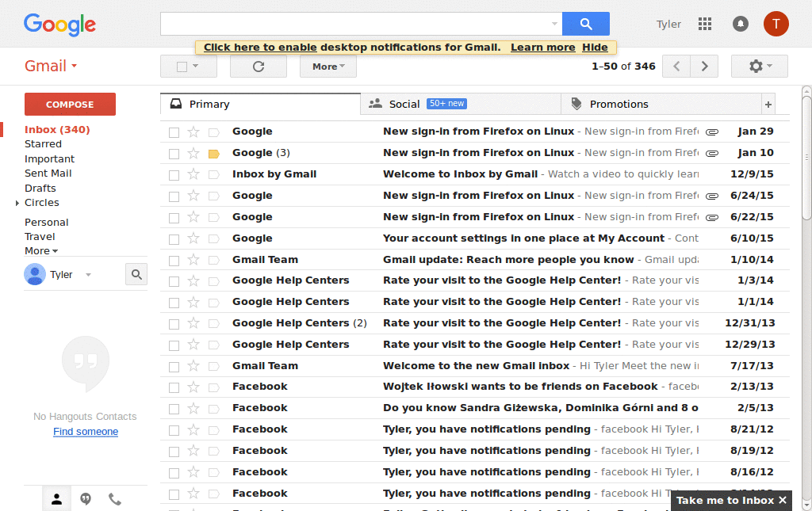Viewport: 812px width, 511px height.
Task: Star the Wojtek Iłowski Facebook message
Action: tap(193, 387)
